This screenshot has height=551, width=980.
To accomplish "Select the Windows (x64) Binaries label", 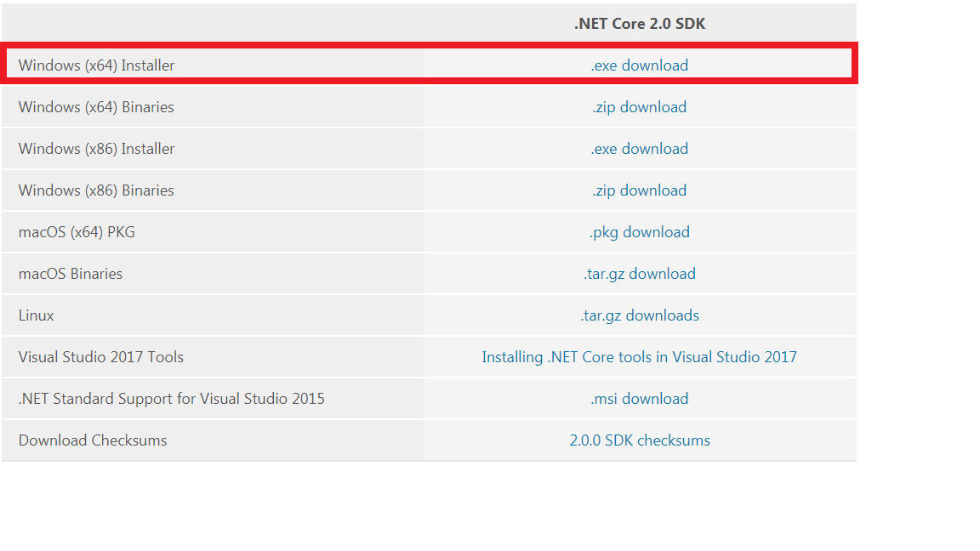I will tap(96, 107).
